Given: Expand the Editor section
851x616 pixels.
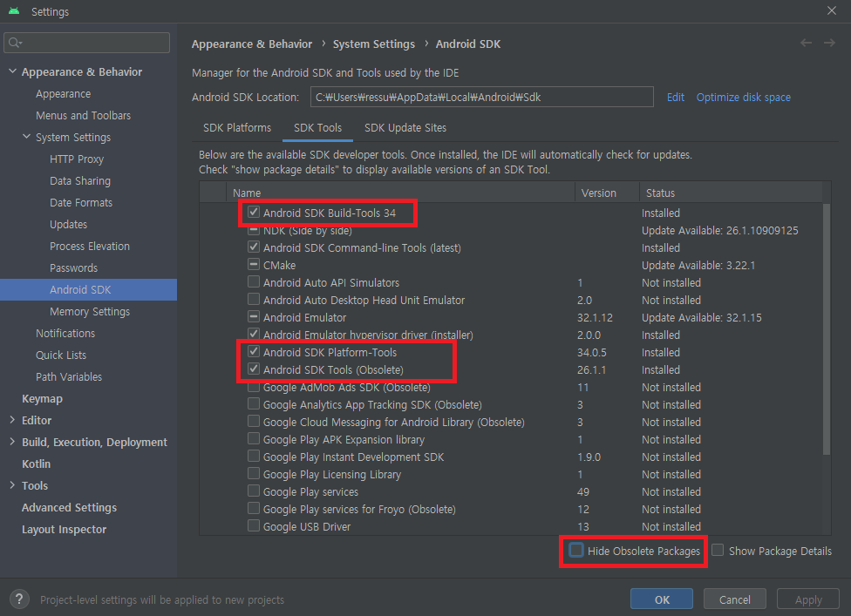Looking at the screenshot, I should 12,420.
